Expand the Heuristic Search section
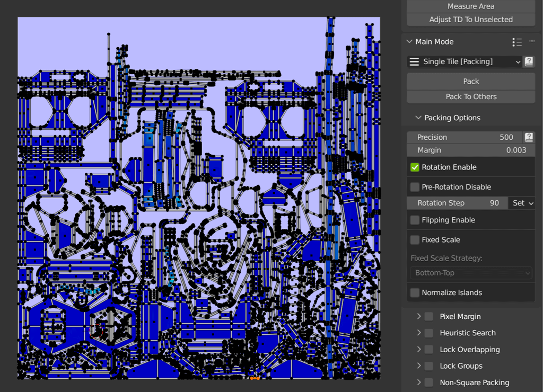 pos(419,333)
